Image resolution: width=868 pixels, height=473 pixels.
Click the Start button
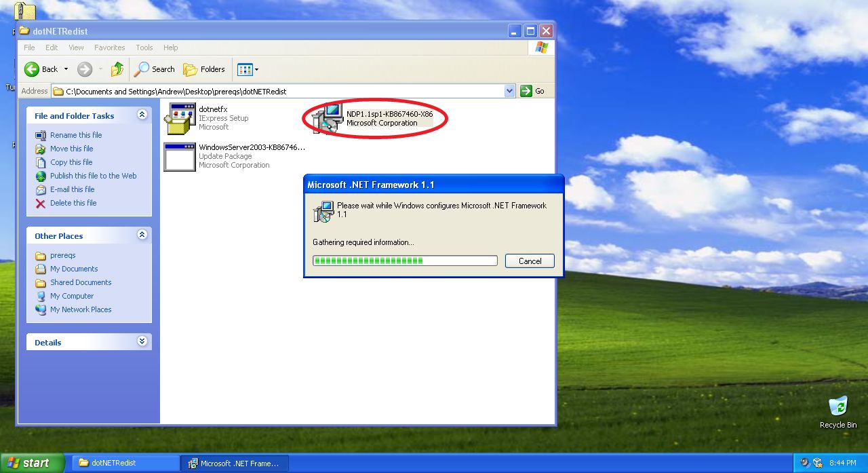pyautogui.click(x=33, y=463)
